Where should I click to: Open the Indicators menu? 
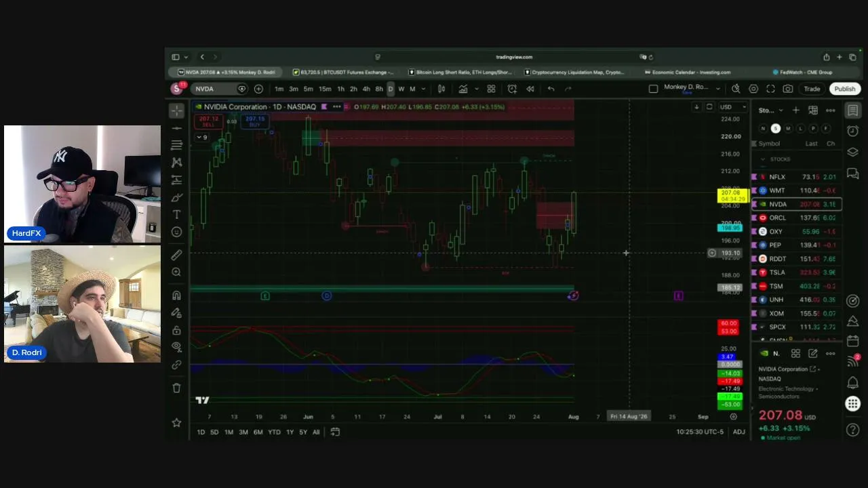[x=462, y=89]
